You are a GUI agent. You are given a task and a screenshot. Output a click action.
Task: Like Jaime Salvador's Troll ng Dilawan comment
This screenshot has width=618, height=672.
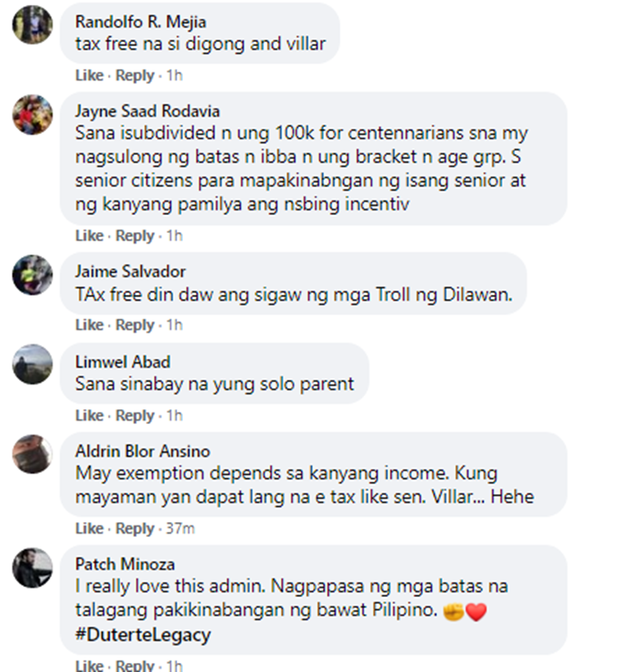point(89,324)
